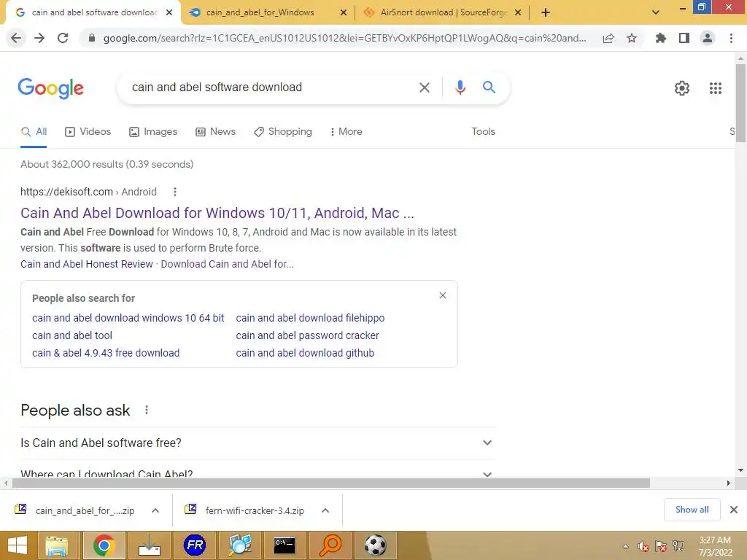
Task: Open the command prompt taskbar icon
Action: click(285, 545)
